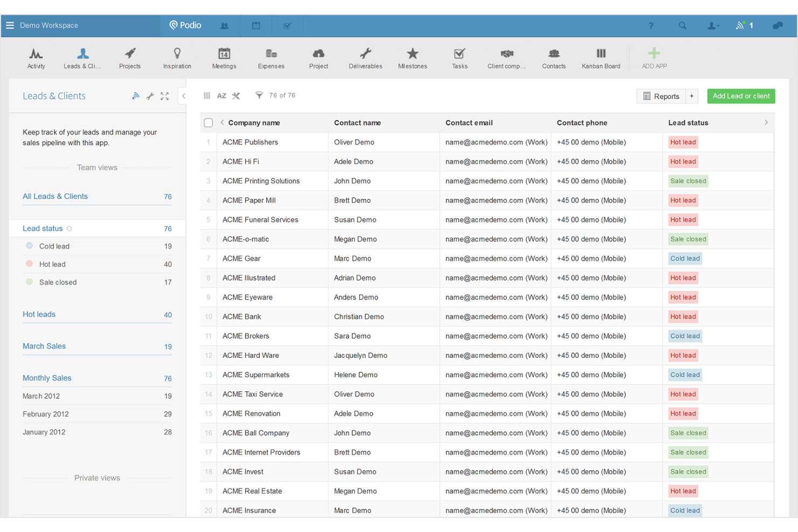798x532 pixels.
Task: Click the app RSS feed icon
Action: pos(136,96)
